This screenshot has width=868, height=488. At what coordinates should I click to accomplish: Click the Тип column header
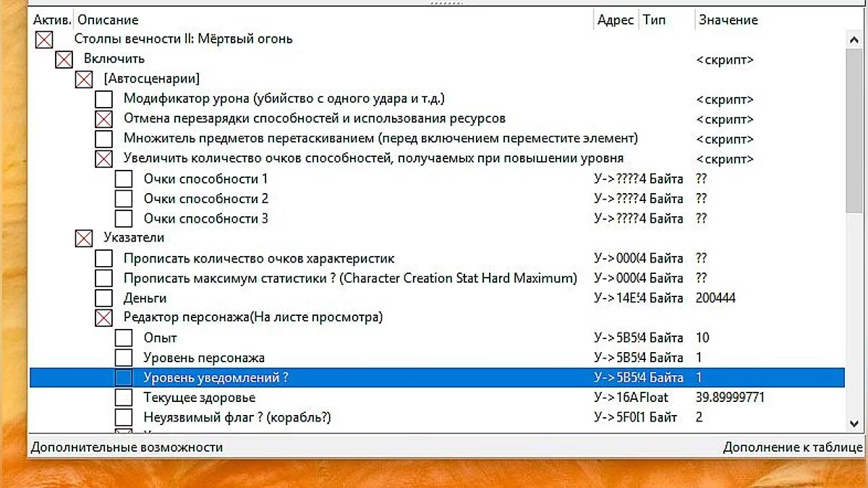point(655,20)
